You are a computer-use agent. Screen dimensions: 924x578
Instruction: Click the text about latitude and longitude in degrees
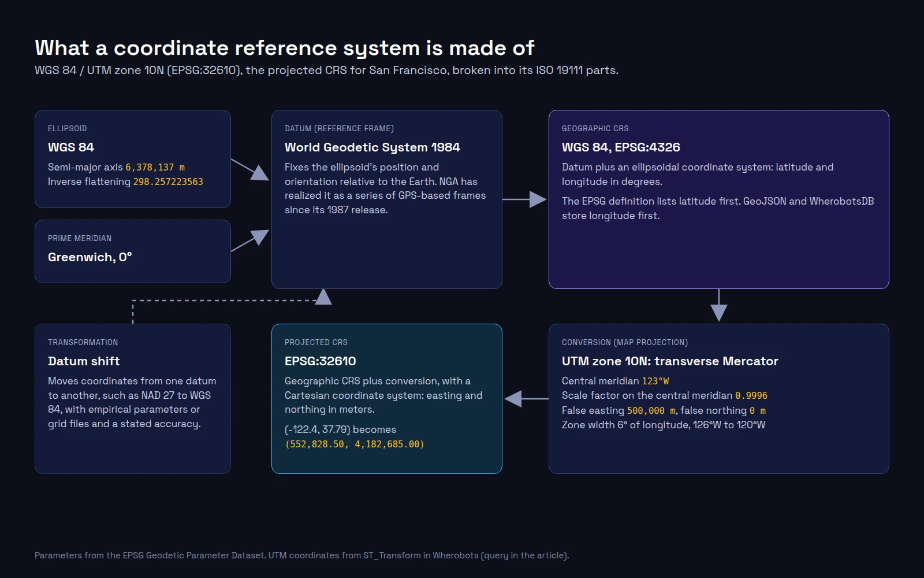(x=698, y=174)
